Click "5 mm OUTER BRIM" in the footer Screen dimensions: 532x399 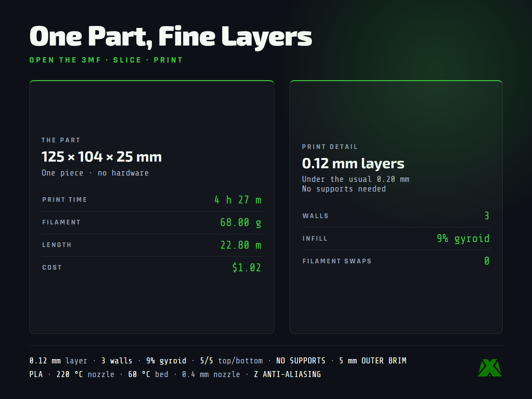click(x=373, y=361)
